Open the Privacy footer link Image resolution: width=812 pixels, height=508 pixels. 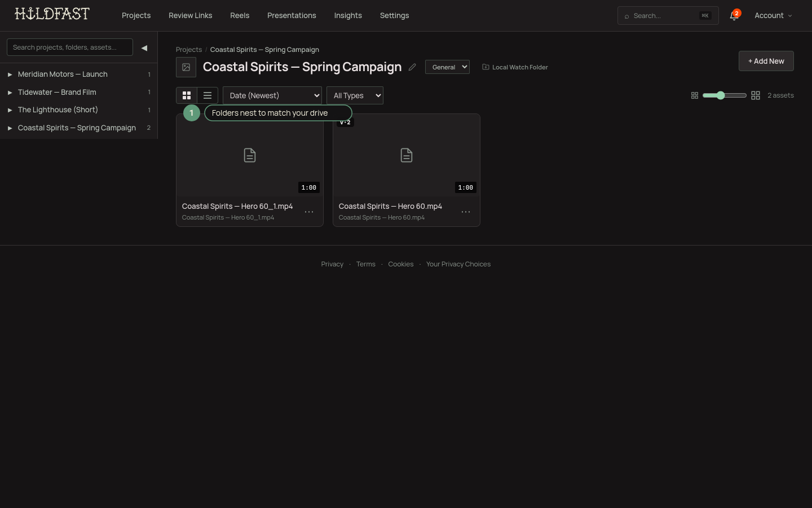tap(332, 264)
